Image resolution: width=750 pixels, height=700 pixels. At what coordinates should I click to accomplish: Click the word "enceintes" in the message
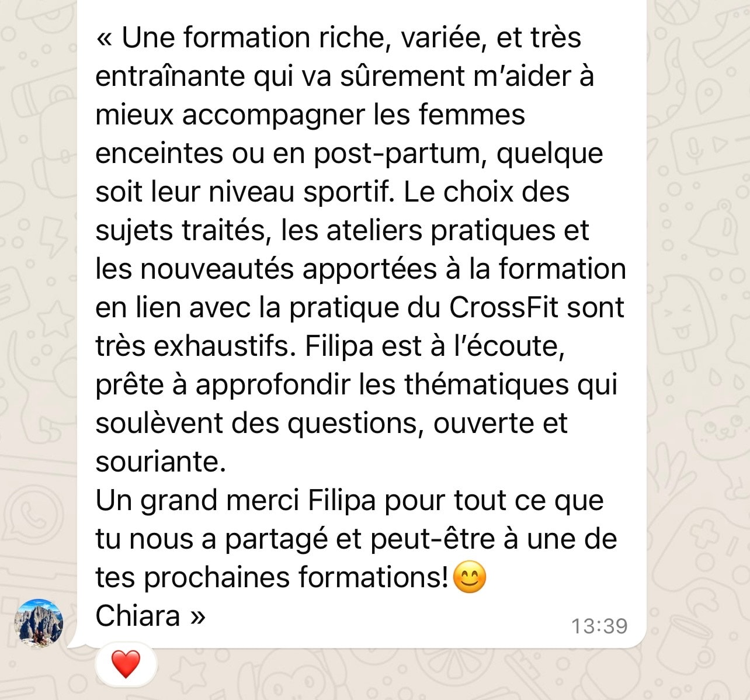(159, 154)
